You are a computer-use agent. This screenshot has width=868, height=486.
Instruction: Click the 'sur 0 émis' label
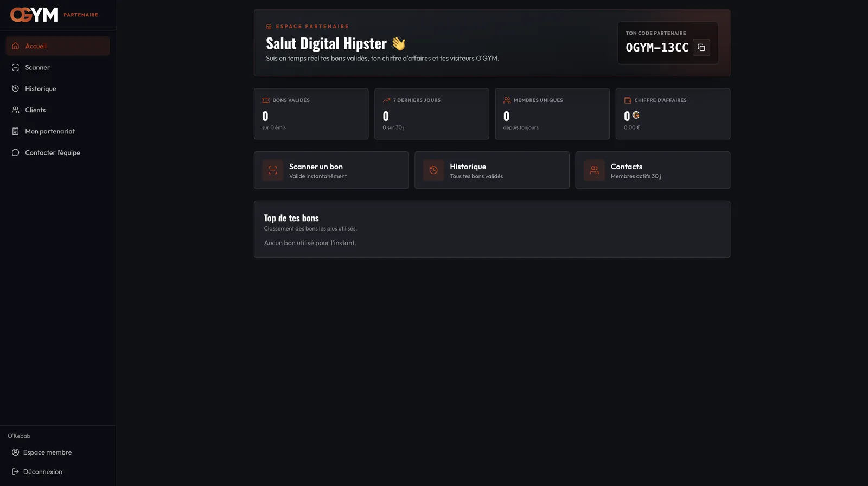point(274,127)
